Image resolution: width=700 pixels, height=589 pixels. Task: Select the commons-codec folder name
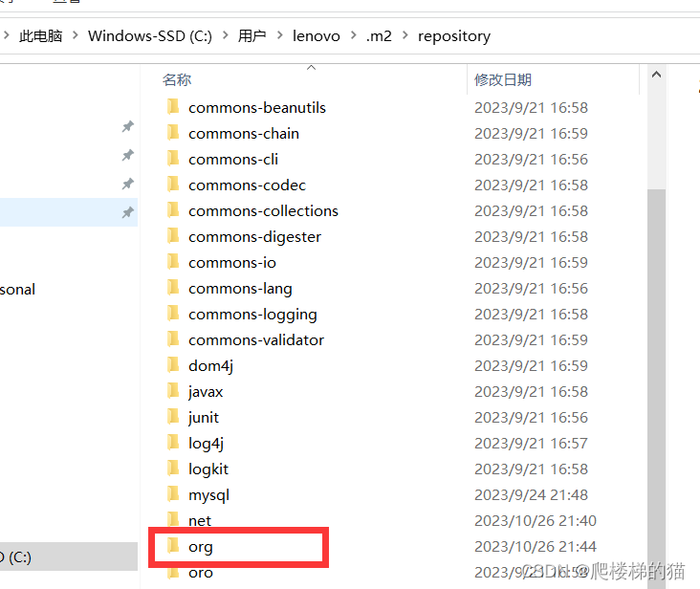(247, 185)
